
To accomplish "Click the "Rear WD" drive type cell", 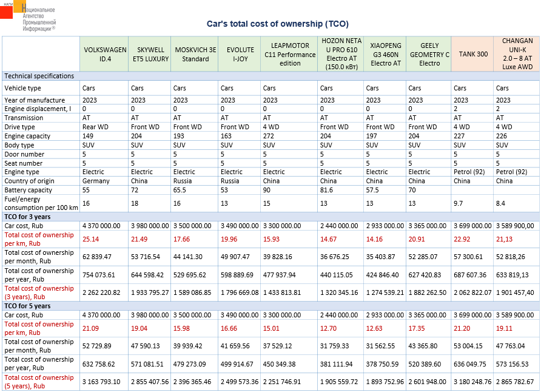I will pos(95,127).
